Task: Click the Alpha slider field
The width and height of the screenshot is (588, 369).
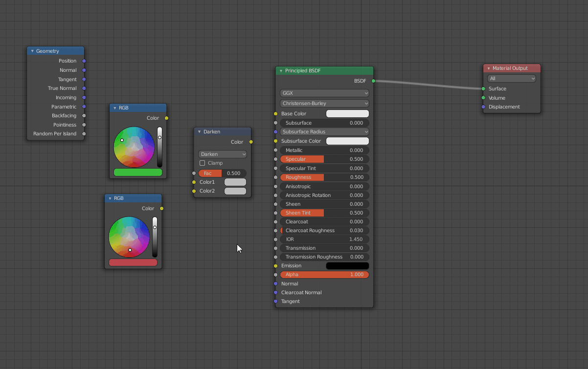Action: pyautogui.click(x=325, y=275)
